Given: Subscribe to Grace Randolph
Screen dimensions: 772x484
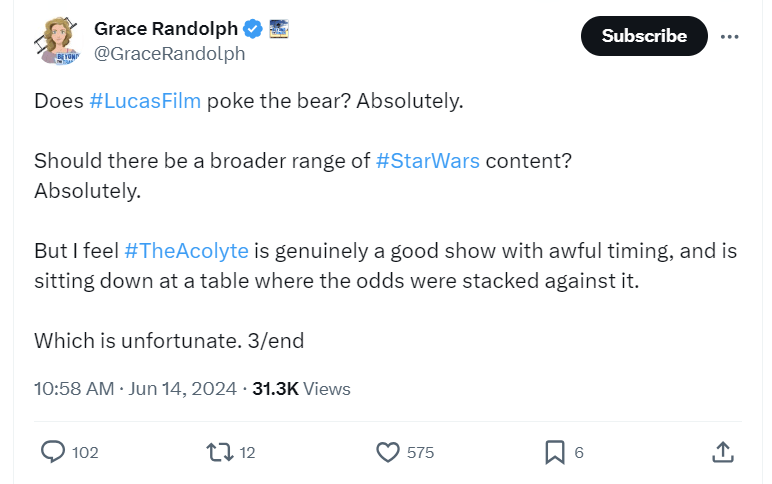Looking at the screenshot, I should [643, 36].
